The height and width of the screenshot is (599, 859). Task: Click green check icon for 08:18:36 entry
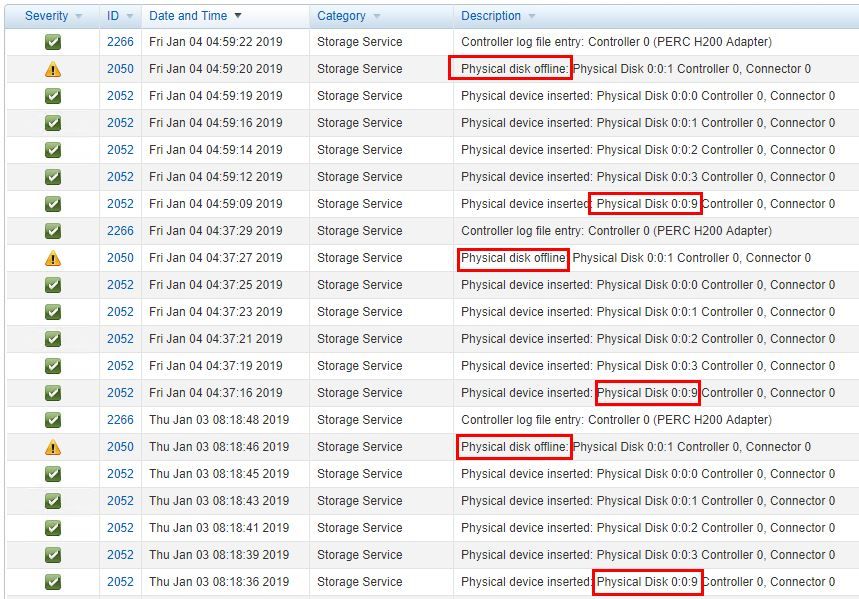point(53,582)
